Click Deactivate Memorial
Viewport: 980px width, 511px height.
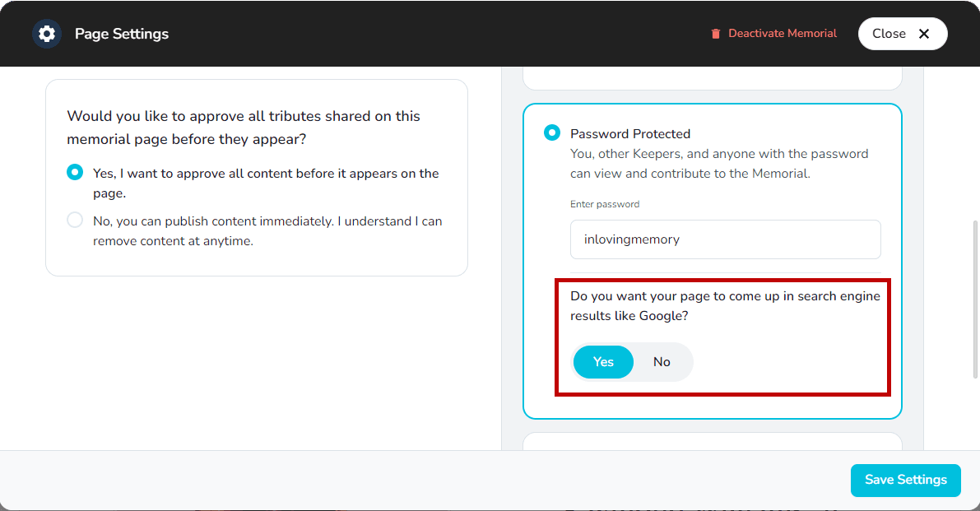pos(781,33)
